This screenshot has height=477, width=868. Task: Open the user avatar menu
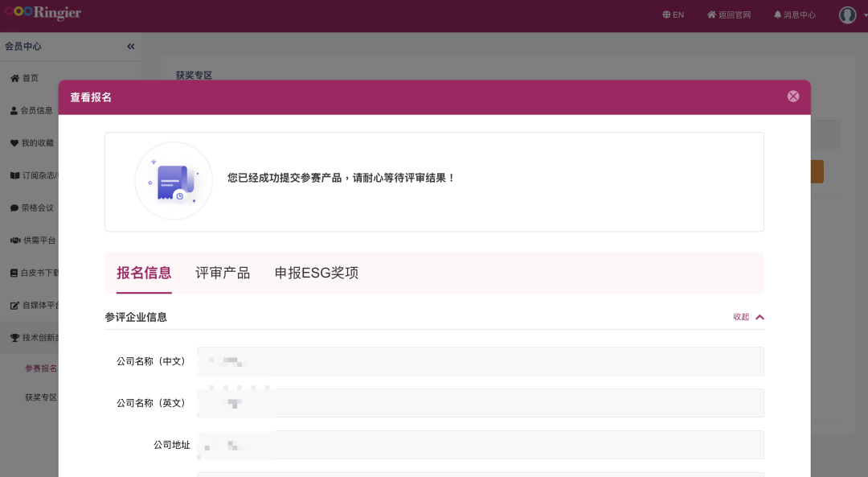point(848,14)
